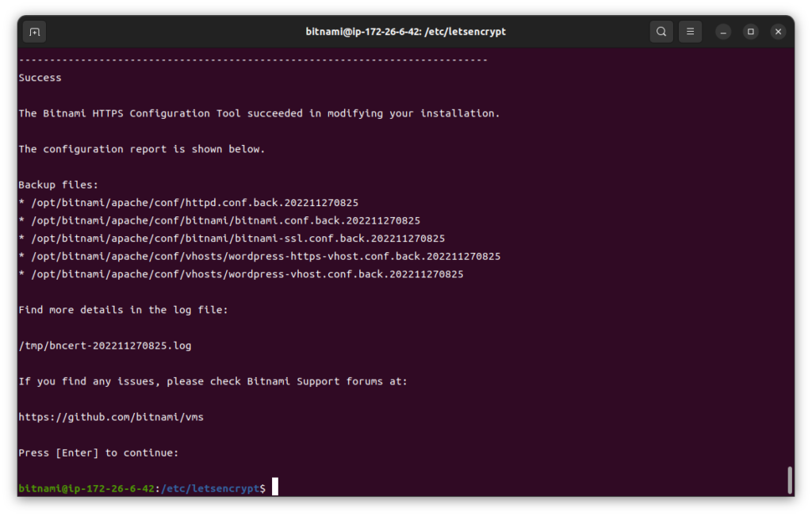Click the green bitnami@ip-172-26-6-42 prompt text

click(x=86, y=488)
